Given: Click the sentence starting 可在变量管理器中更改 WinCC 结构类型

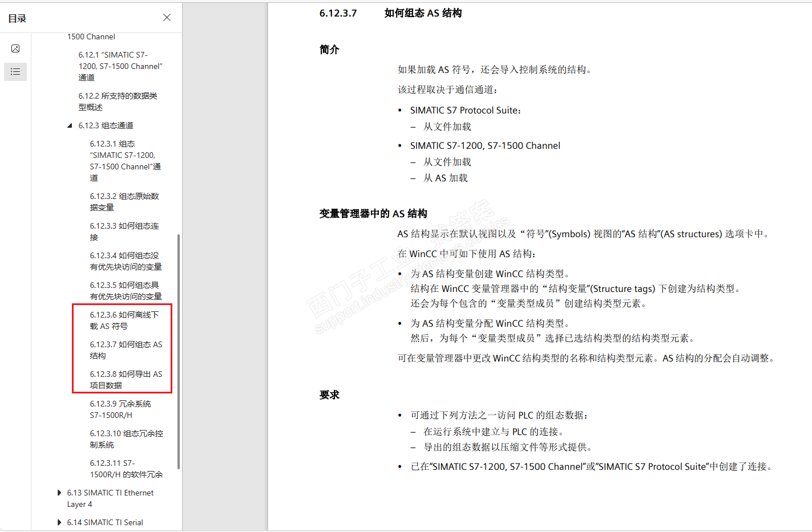Looking at the screenshot, I should tap(587, 358).
